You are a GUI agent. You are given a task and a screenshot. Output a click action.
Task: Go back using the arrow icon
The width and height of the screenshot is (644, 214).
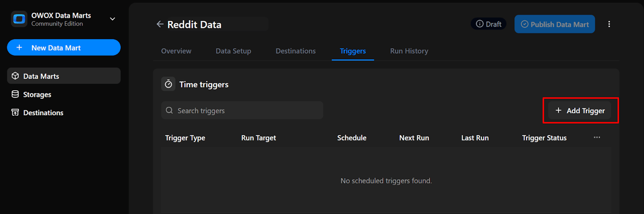coord(160,24)
